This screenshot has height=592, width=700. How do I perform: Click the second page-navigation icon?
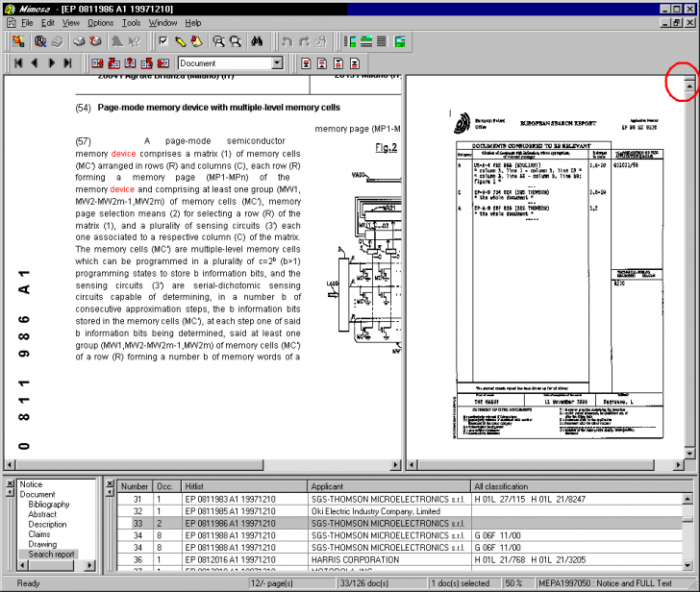(322, 63)
